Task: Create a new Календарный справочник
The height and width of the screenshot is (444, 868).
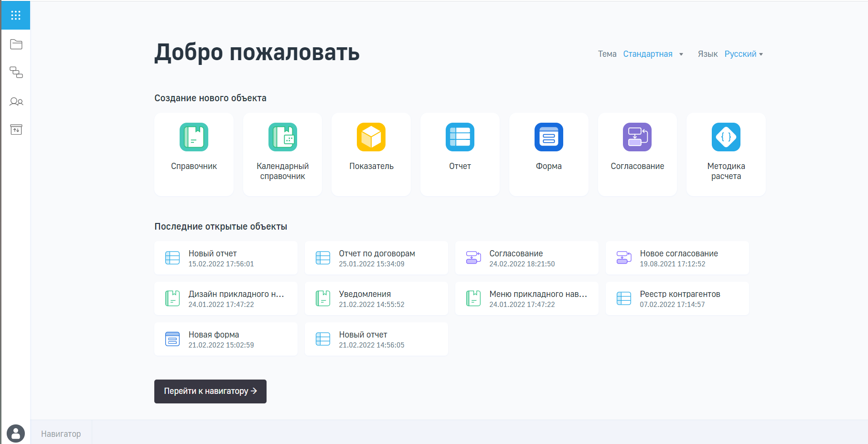Action: [282, 154]
